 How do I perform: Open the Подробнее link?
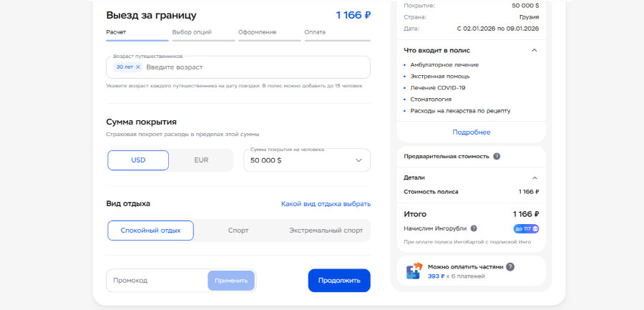click(471, 132)
